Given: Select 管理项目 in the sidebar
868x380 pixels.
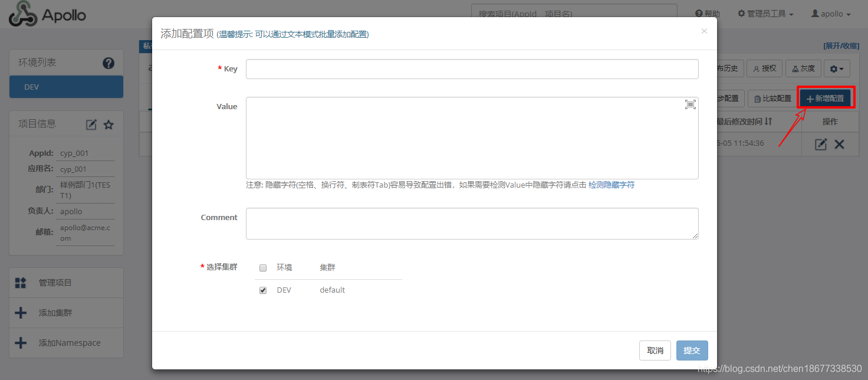Looking at the screenshot, I should pyautogui.click(x=55, y=283).
